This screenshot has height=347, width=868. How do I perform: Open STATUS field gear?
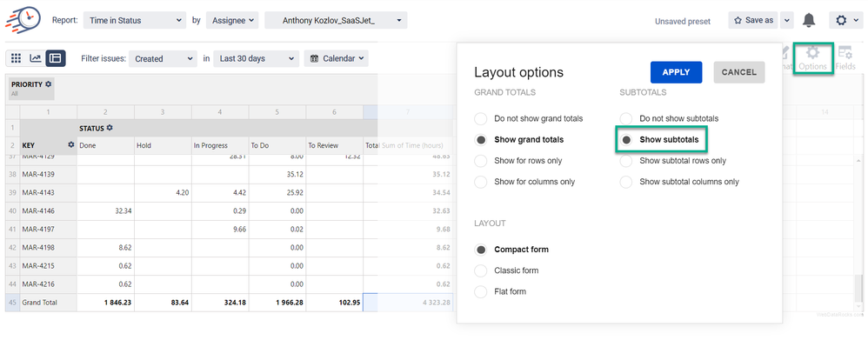(x=110, y=128)
